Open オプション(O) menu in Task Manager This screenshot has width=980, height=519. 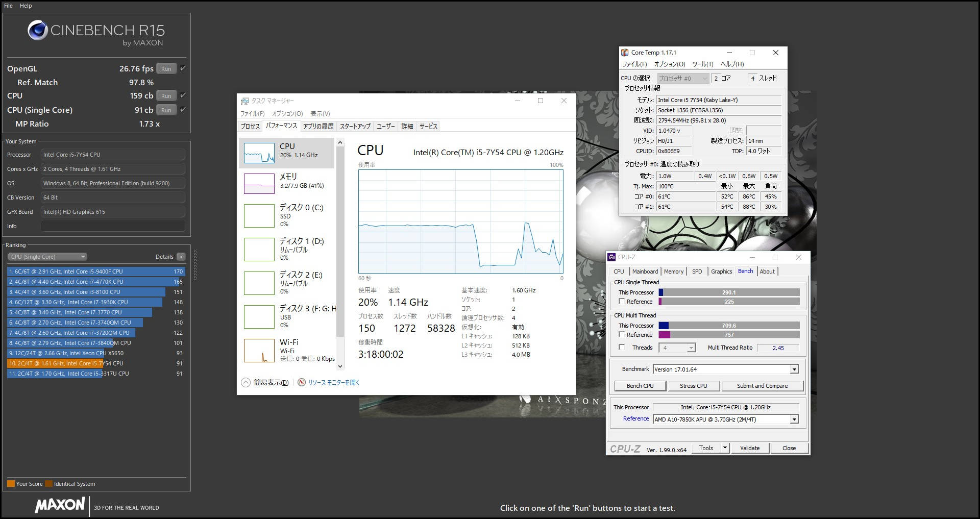pyautogui.click(x=287, y=114)
